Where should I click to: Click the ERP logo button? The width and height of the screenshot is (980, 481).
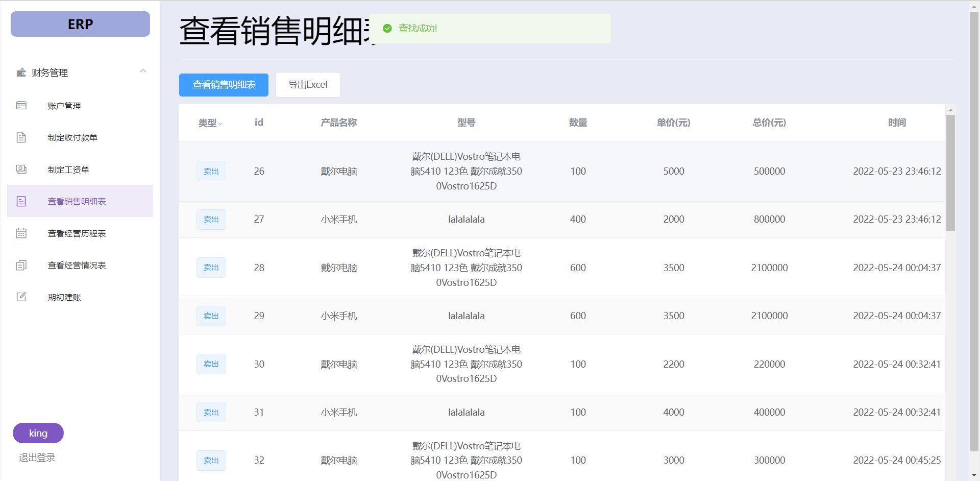coord(80,24)
